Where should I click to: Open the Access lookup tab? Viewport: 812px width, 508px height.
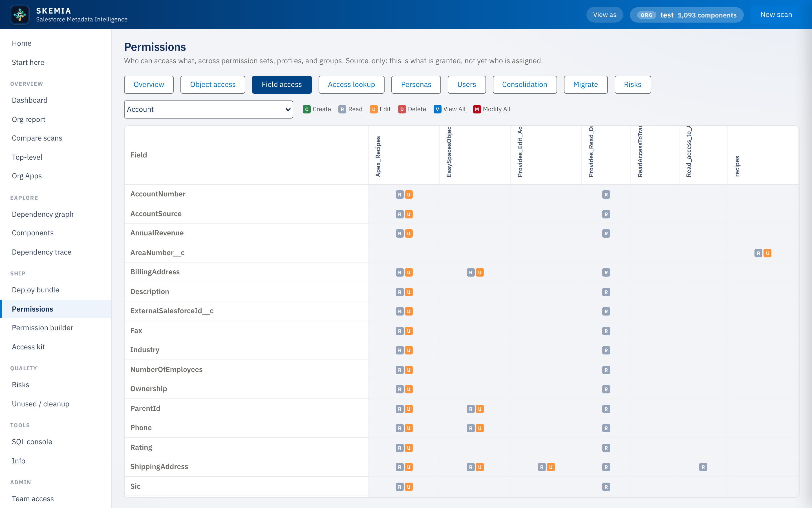click(x=351, y=85)
